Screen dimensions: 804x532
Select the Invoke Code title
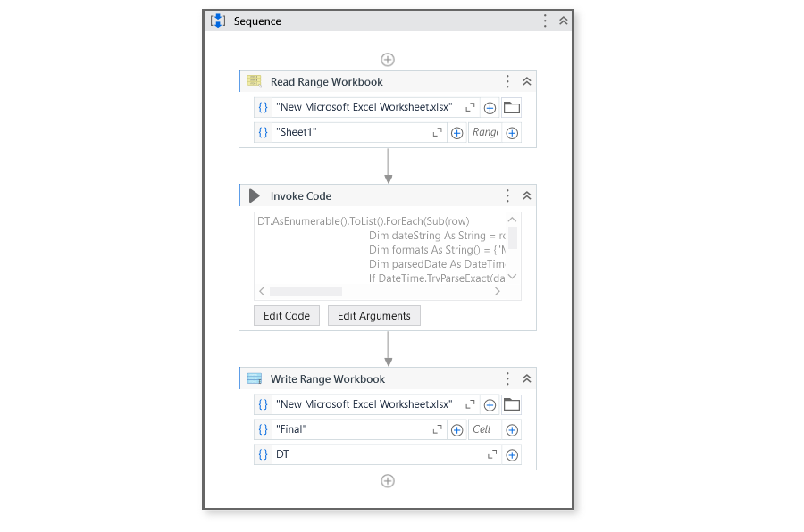(x=301, y=196)
